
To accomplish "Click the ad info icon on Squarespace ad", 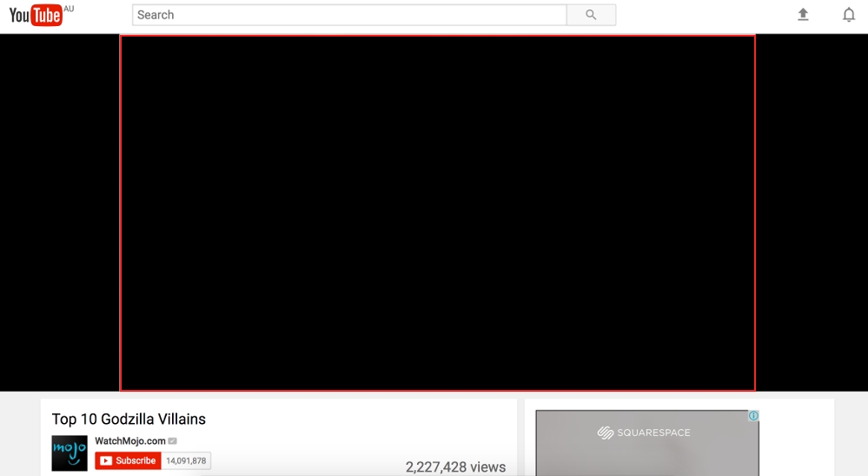I will pyautogui.click(x=753, y=416).
